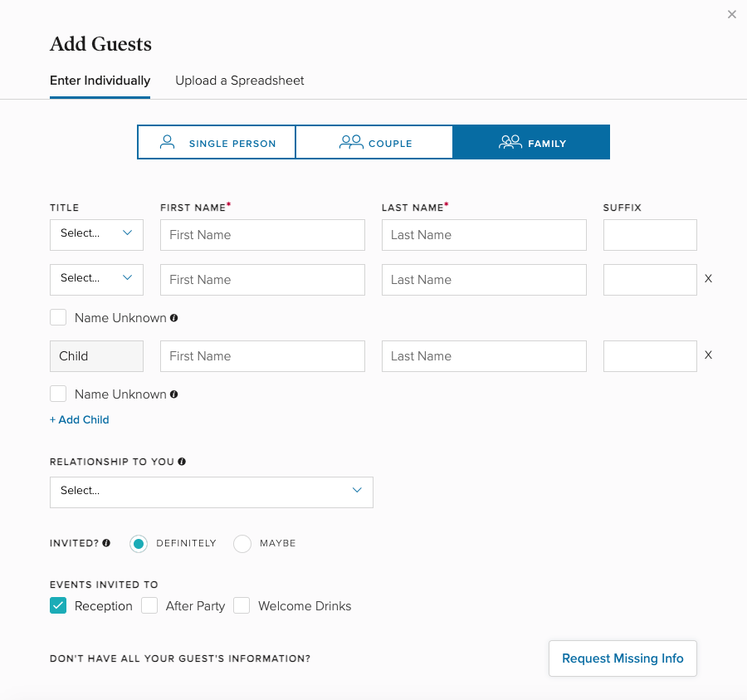Click the child's First Name field
Screen dimensions: 747x700
click(262, 355)
